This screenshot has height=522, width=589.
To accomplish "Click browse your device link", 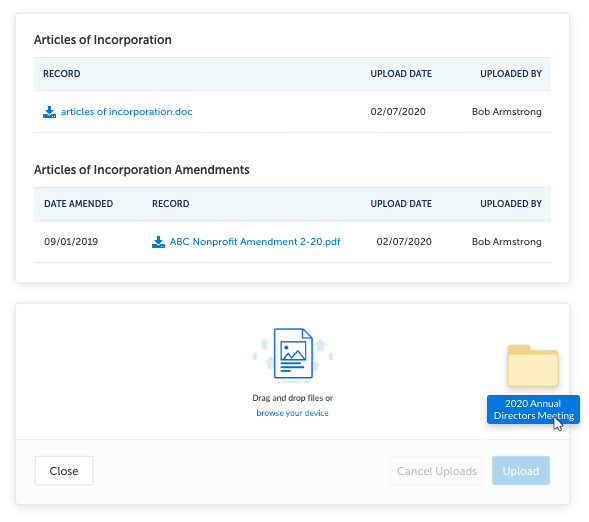I will [x=292, y=413].
